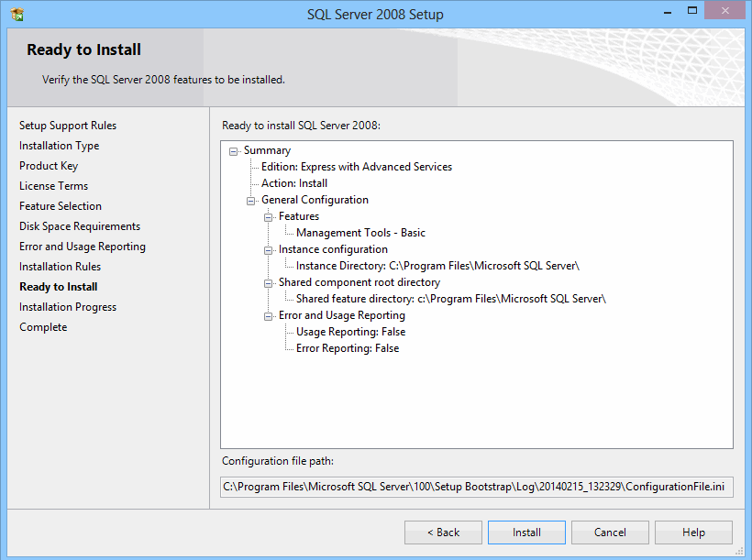Select Complete step in sidebar
Image resolution: width=752 pixels, height=560 pixels.
(x=43, y=327)
